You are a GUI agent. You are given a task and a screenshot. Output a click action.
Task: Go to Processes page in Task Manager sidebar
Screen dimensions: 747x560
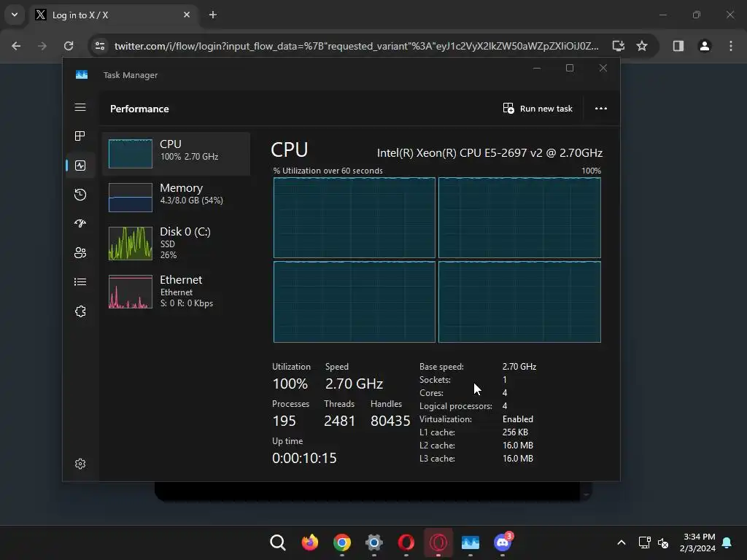(x=80, y=136)
